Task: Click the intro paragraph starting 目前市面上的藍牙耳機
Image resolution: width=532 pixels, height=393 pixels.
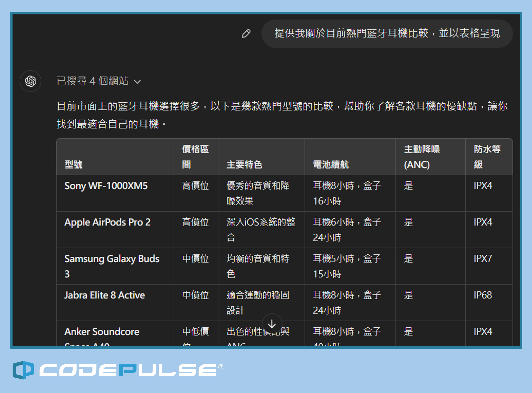Action: point(282,115)
